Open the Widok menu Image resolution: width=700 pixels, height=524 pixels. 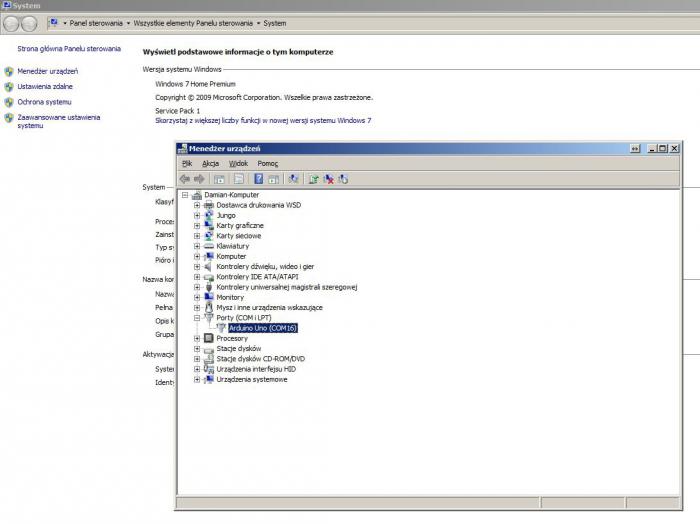(238, 163)
